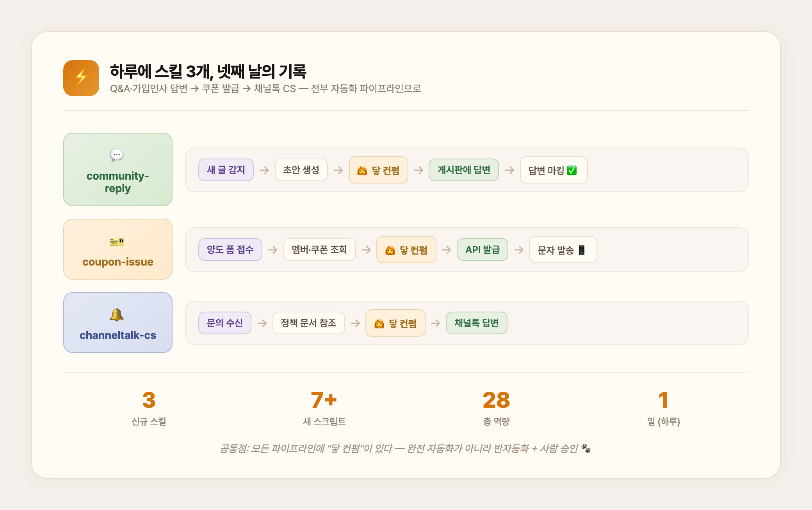This screenshot has width=812, height=510.
Task: Click the phone emoji in 문자 발송 step
Action: pos(582,250)
